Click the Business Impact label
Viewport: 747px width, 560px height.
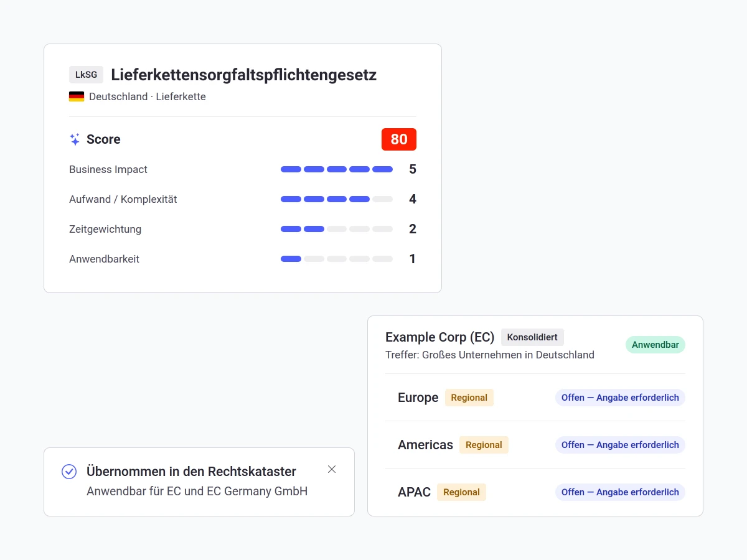[x=108, y=169]
